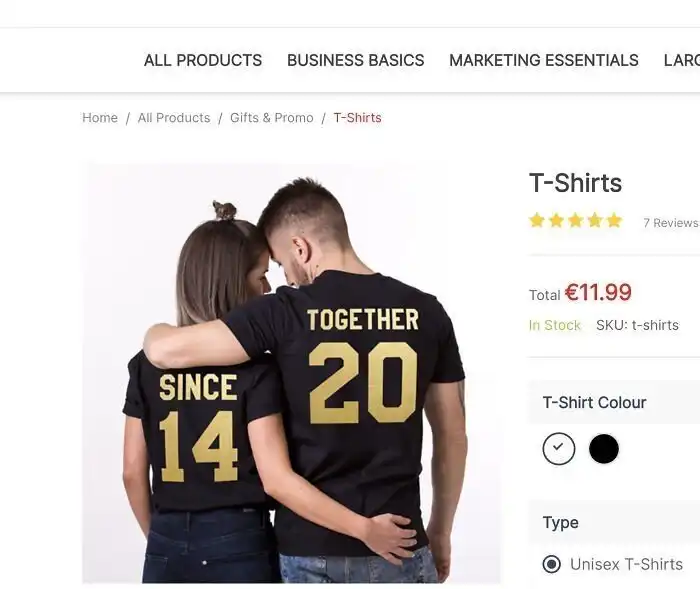The image size is (700, 589).
Task: Click the fifth gold rating star
Action: (x=614, y=221)
